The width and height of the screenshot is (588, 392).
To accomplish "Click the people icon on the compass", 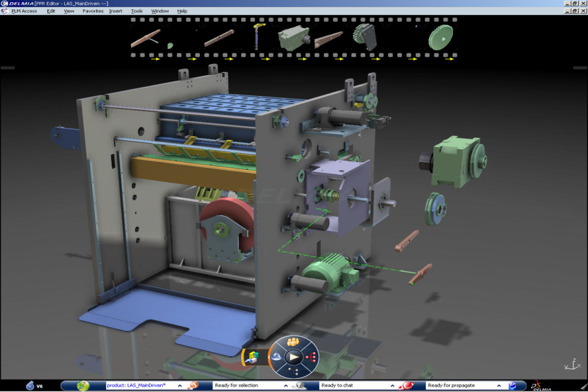I will 293,342.
